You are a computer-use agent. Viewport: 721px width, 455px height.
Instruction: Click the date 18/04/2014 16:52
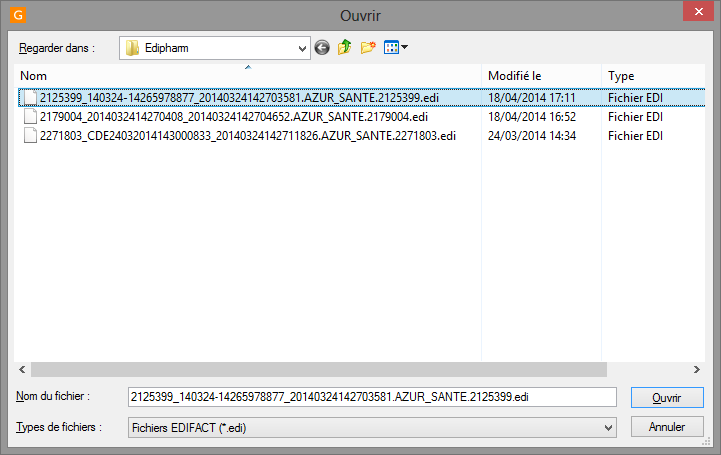point(532,117)
